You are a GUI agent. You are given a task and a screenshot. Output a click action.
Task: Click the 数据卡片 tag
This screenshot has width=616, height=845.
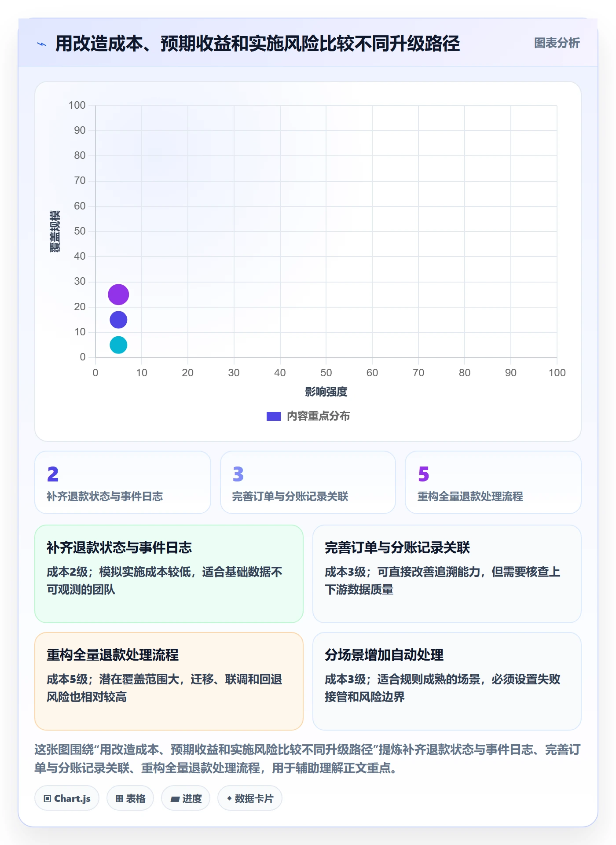pyautogui.click(x=250, y=798)
